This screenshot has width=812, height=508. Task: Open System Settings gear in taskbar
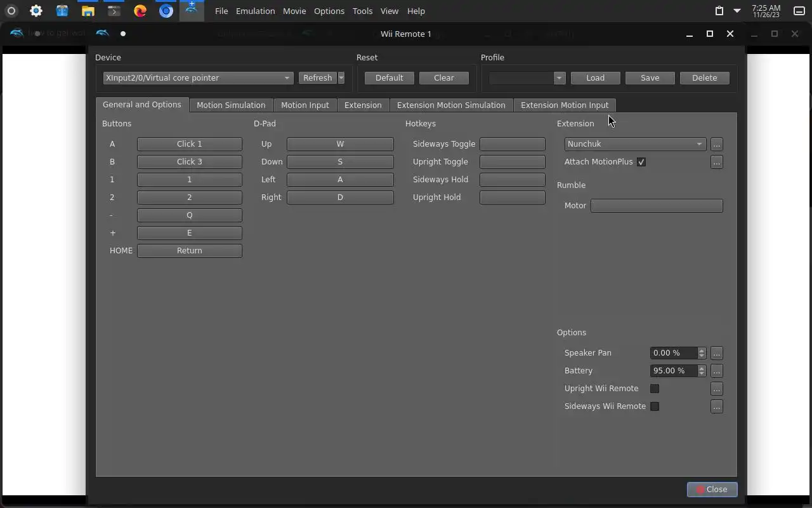pyautogui.click(x=36, y=11)
